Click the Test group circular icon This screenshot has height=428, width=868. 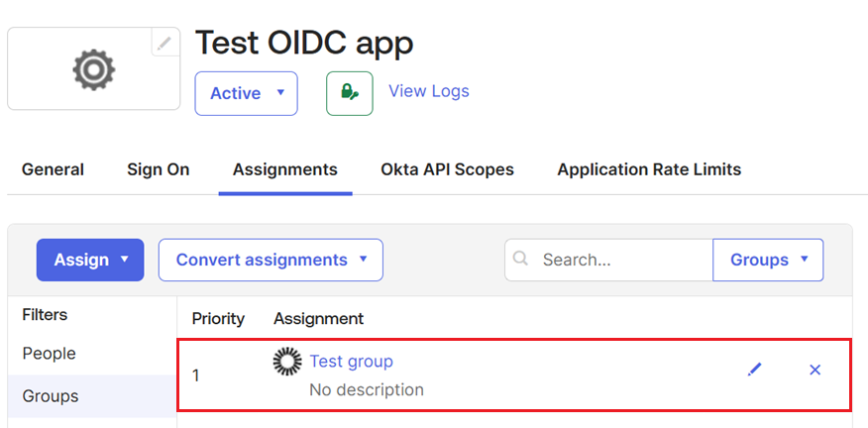287,363
